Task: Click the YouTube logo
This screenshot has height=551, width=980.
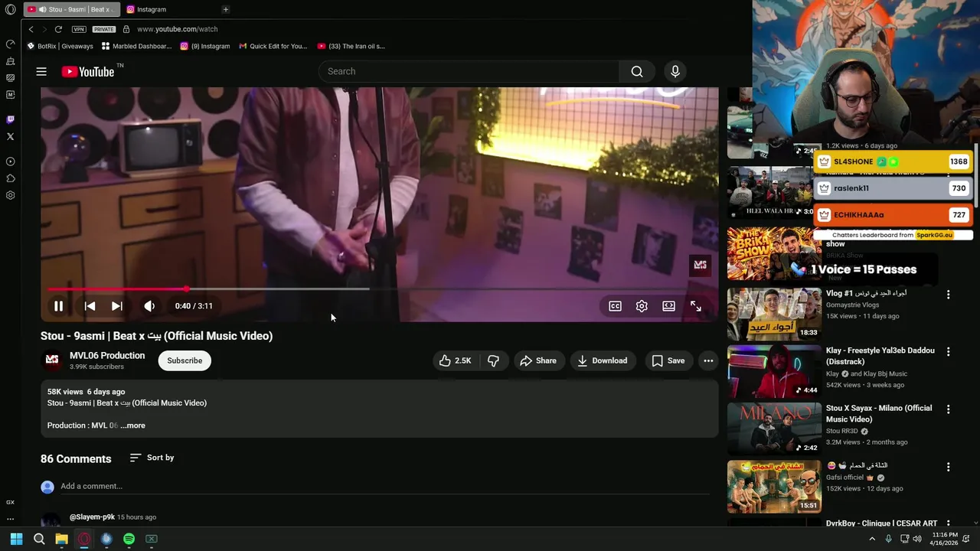Action: pyautogui.click(x=87, y=71)
